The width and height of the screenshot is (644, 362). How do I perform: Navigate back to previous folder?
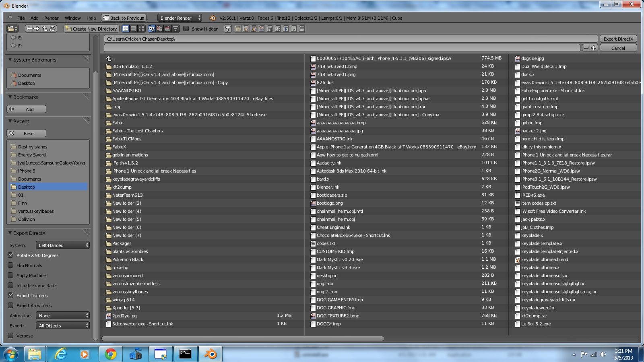[x=29, y=29]
